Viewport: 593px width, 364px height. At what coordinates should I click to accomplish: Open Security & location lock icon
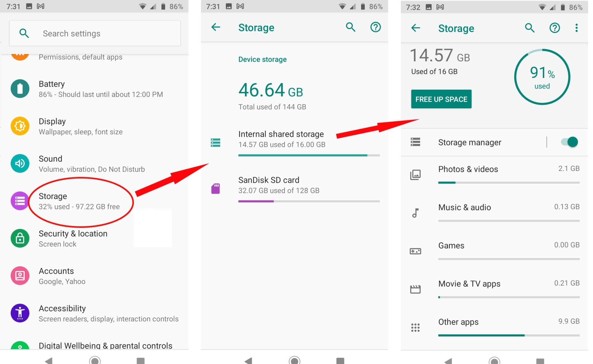pos(20,238)
